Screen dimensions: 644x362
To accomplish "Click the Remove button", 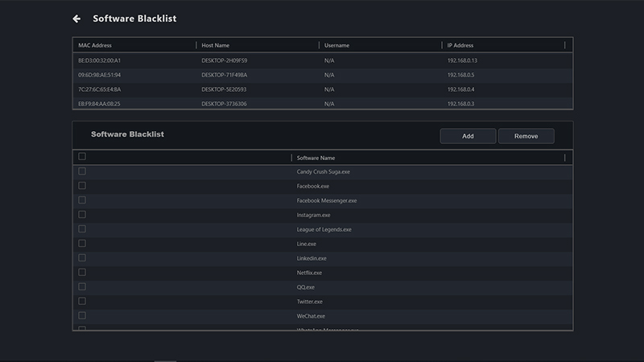I will click(x=526, y=136).
